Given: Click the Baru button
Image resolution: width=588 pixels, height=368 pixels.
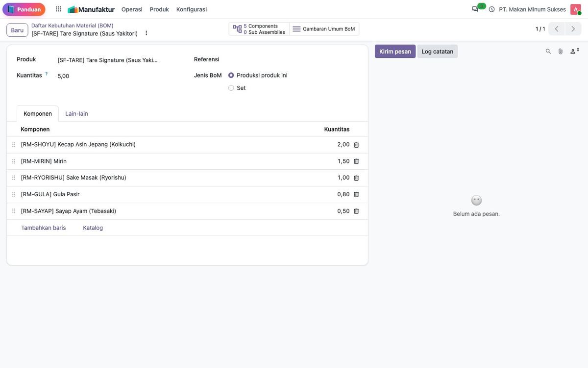Looking at the screenshot, I should (x=17, y=30).
